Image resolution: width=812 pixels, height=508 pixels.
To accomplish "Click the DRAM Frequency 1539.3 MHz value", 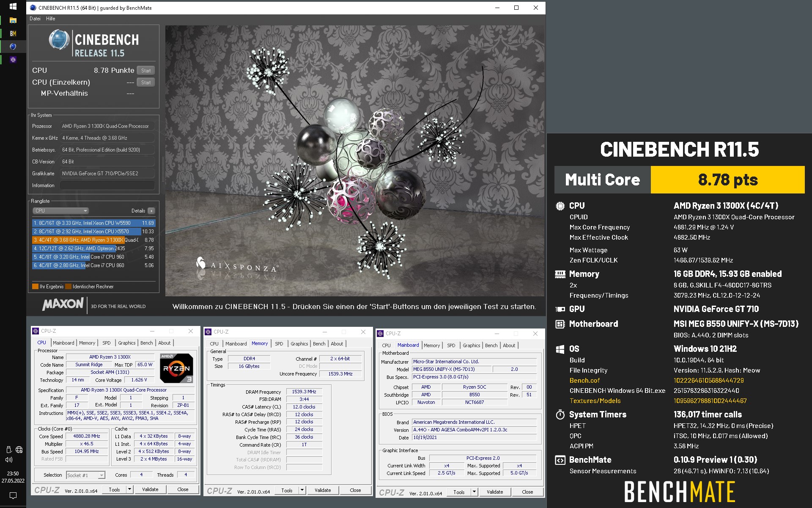I will pyautogui.click(x=304, y=392).
